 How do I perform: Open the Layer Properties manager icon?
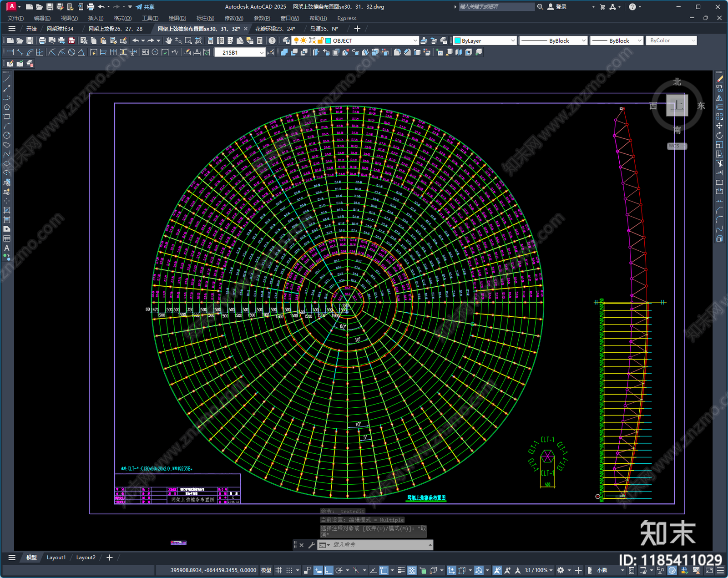point(286,41)
